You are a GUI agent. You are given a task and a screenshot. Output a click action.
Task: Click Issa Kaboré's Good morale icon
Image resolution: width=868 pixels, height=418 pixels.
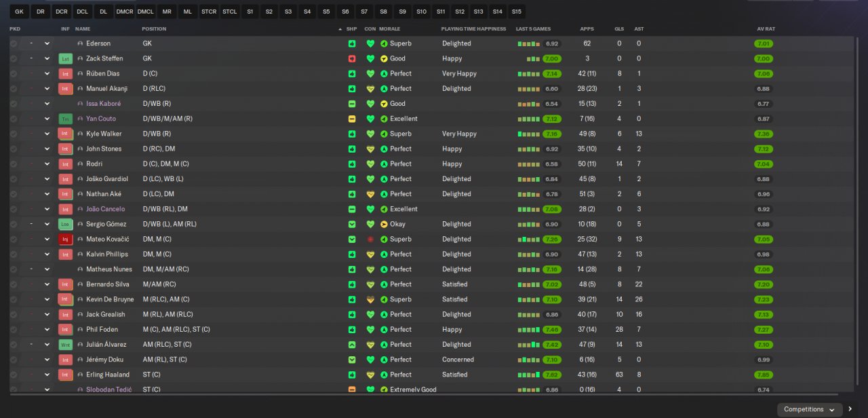tap(384, 104)
